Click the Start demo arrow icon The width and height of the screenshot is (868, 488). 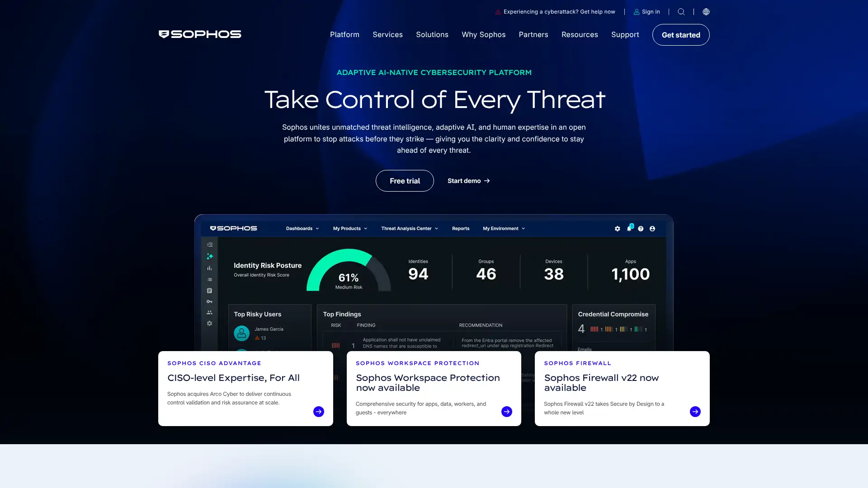[x=487, y=181]
